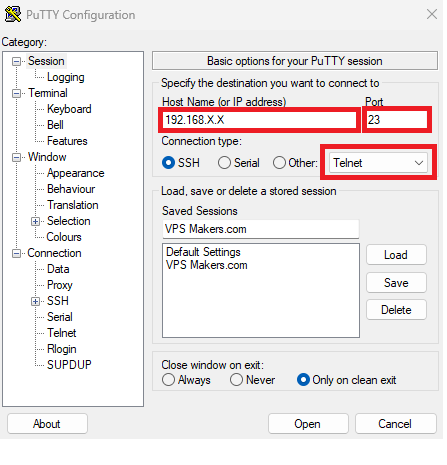Viewport: 447px width, 465px height.
Task: Open the Selection category
Action: click(x=69, y=221)
